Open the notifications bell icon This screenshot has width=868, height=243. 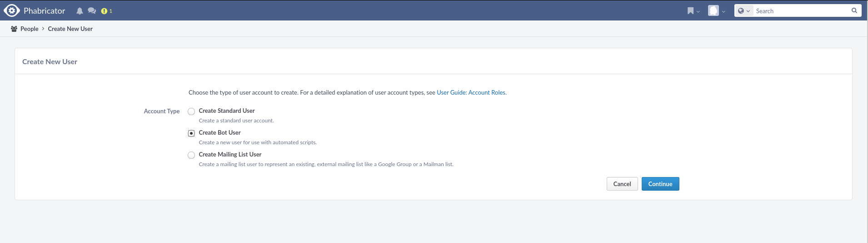[80, 11]
